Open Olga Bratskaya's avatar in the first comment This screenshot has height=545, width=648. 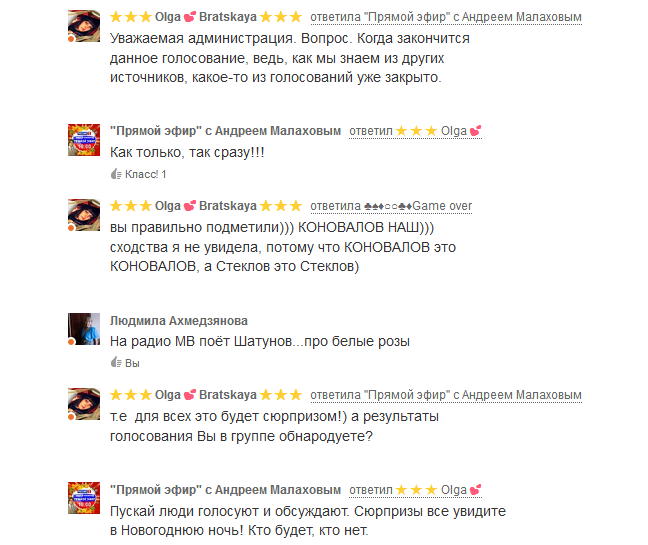[84, 26]
